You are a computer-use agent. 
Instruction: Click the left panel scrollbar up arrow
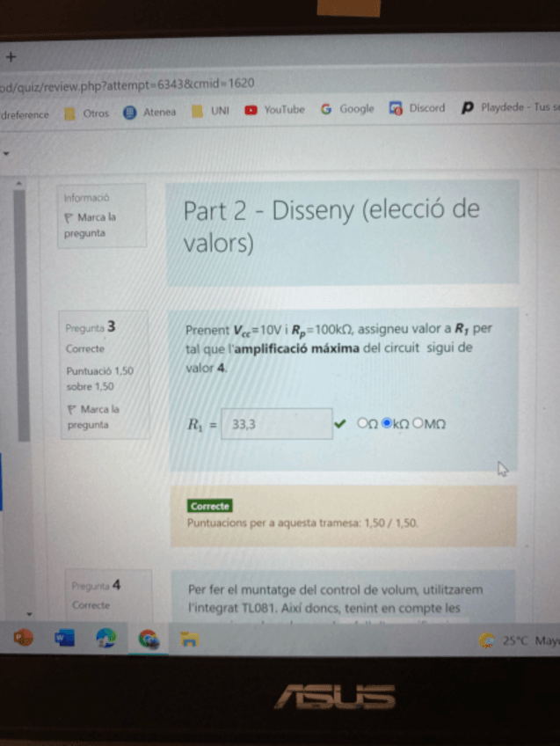point(19,183)
